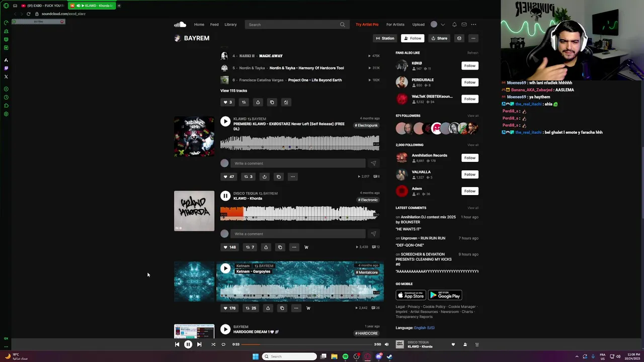
Task: Go to the Home menu item
Action: pos(199,24)
